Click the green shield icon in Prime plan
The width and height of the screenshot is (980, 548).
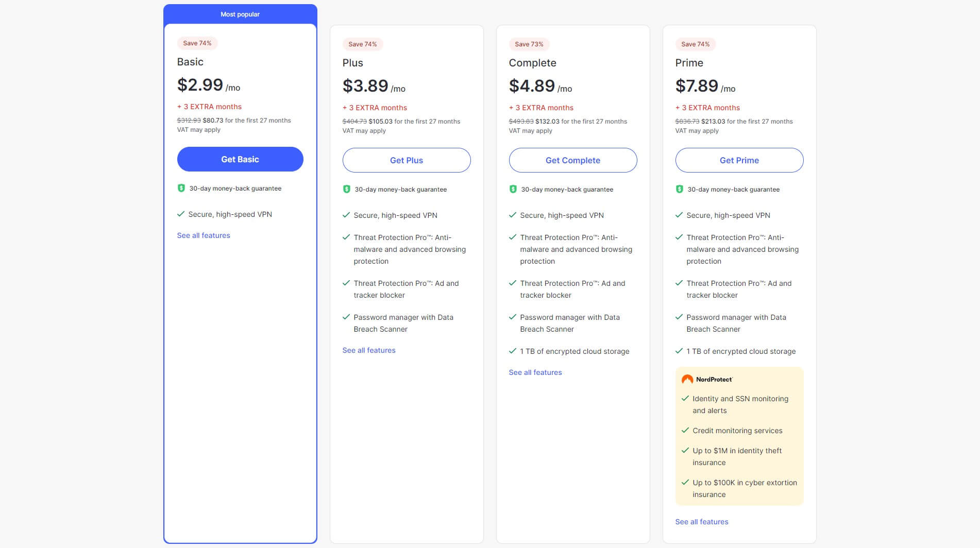tap(680, 190)
